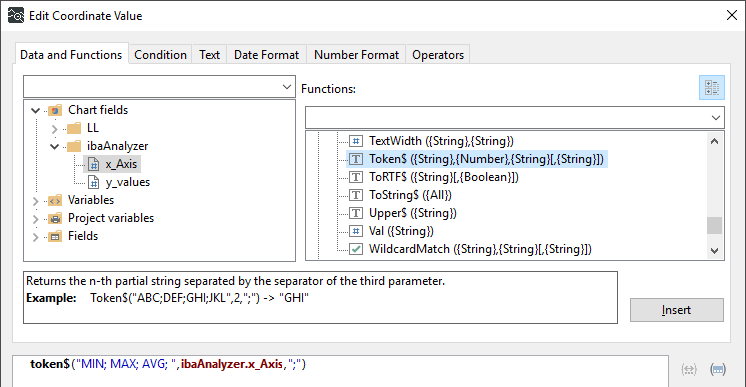Select the ibaAnalyzer folder label
Screen dimensions: 746x387
pos(118,146)
